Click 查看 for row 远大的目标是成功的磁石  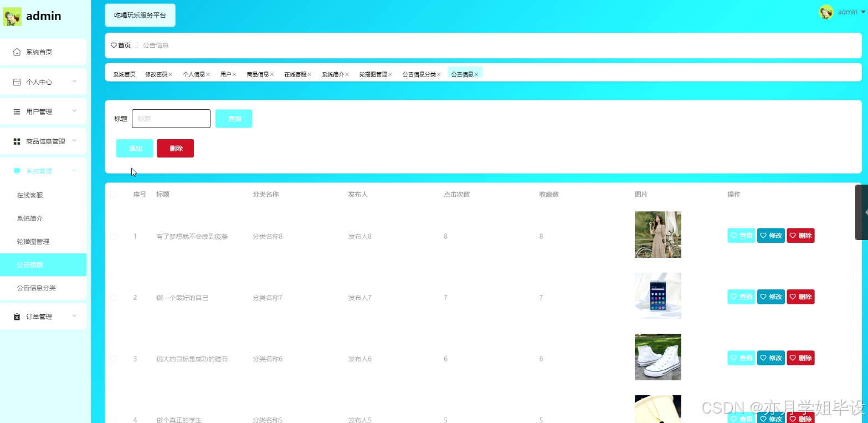pyautogui.click(x=741, y=358)
